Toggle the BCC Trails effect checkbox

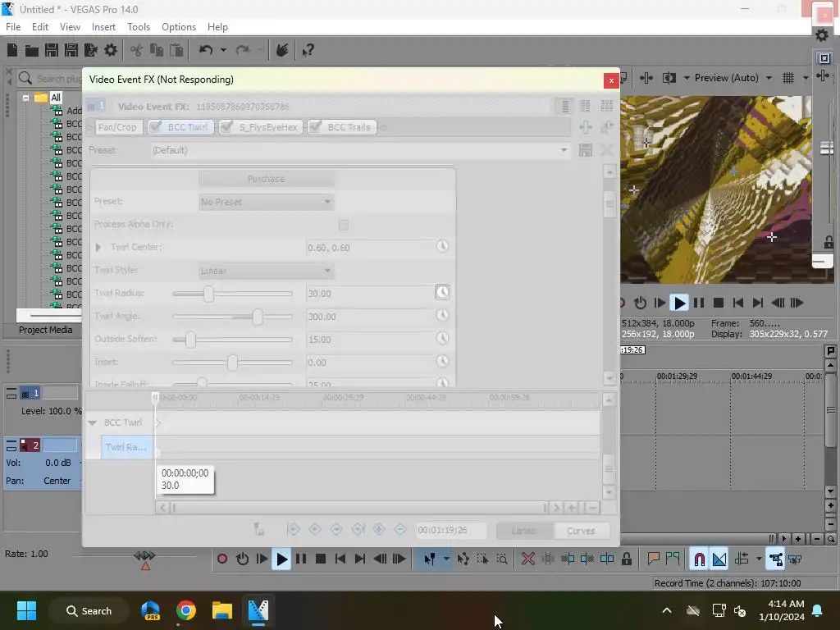point(316,127)
